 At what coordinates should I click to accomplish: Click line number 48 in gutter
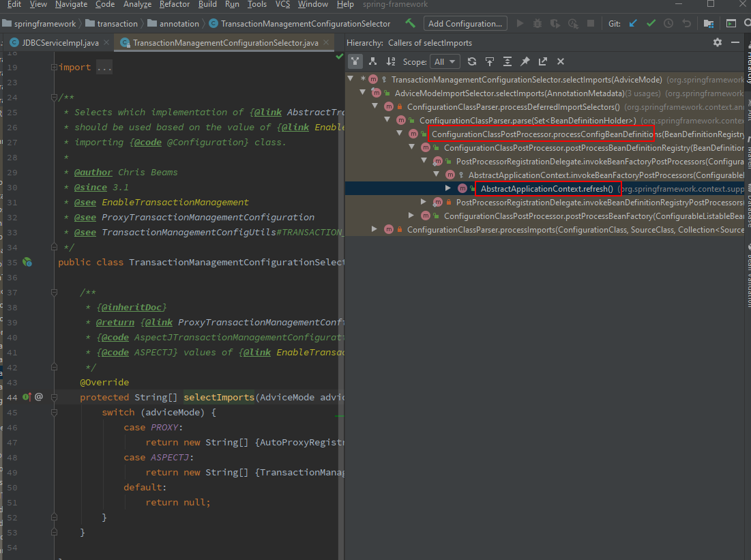[x=12, y=458]
